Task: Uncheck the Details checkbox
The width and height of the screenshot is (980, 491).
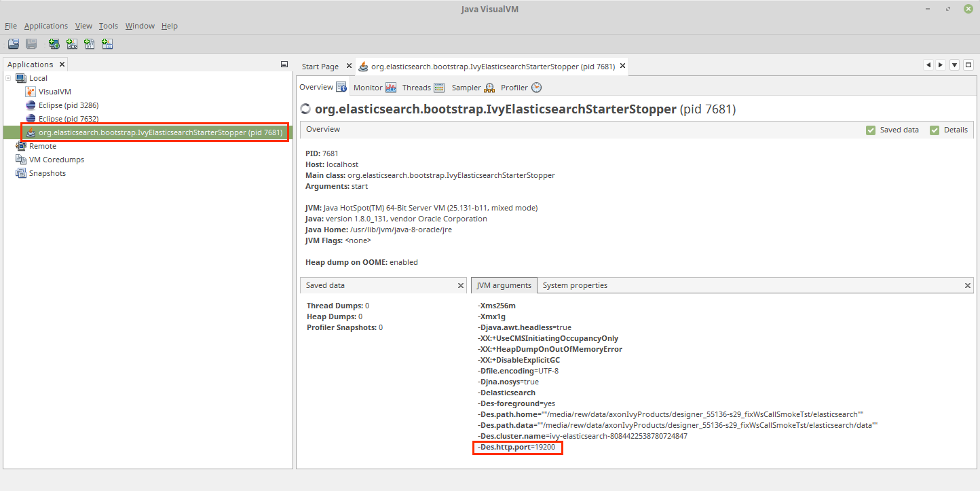Action: pos(935,130)
